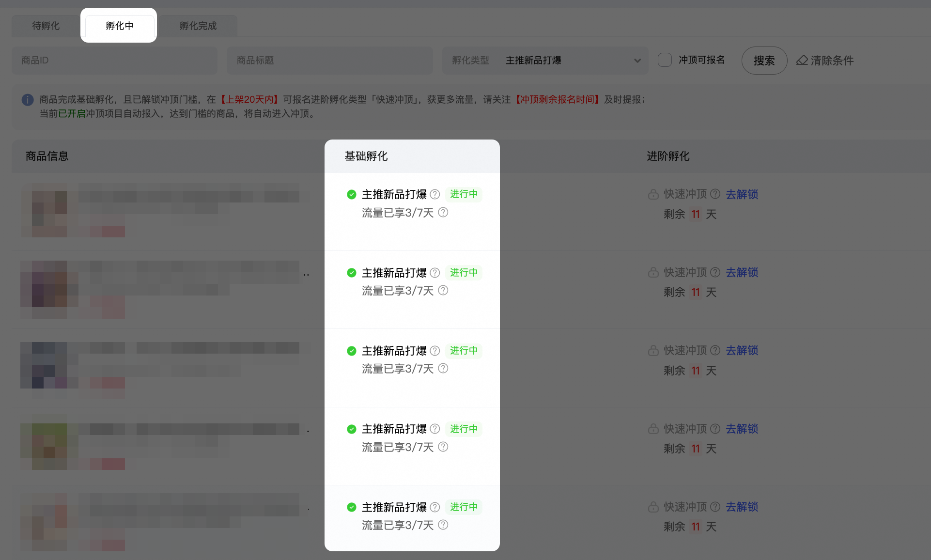Click the 搜索 button

[x=764, y=61]
